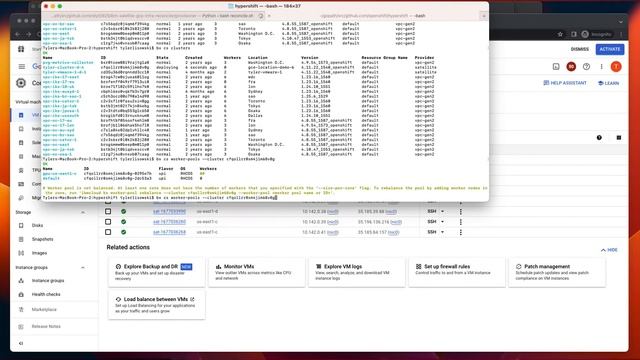Click the TPUs sidebar icon
640x360 pixels.
(21, 170)
